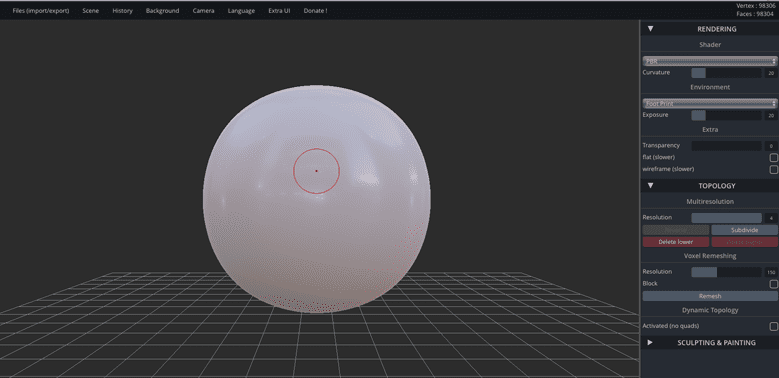Click the 'Dynamic Topology' heading text

click(710, 310)
